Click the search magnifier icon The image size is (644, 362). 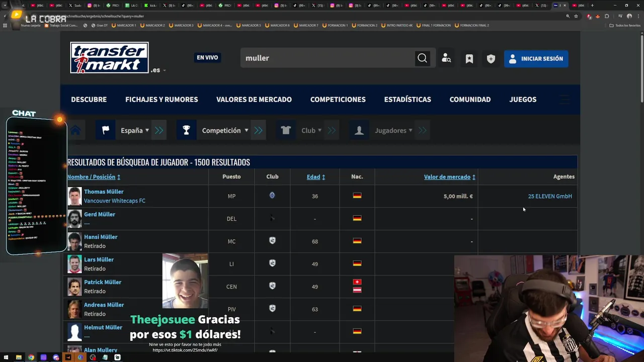click(422, 58)
